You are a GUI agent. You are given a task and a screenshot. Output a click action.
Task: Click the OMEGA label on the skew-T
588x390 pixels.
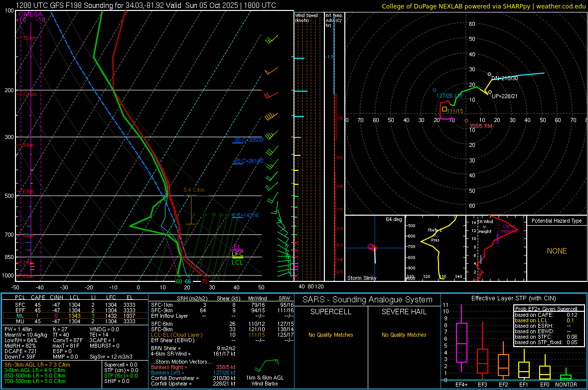pos(31,14)
